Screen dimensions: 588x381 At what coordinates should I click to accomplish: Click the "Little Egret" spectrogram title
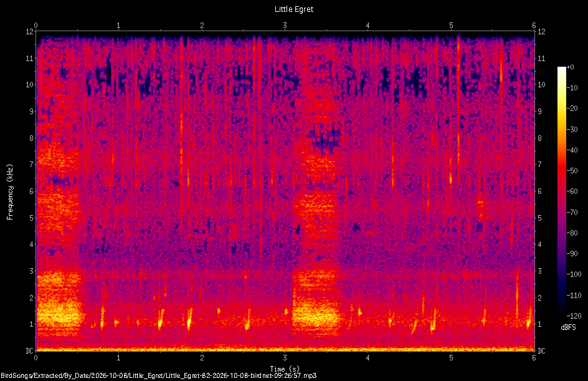pyautogui.click(x=293, y=9)
